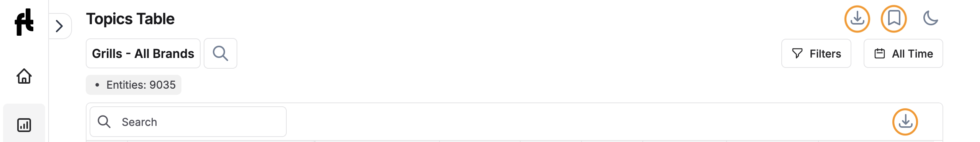Click the All Time text label
Viewport: 980px width, 142px height.
pos(913,54)
